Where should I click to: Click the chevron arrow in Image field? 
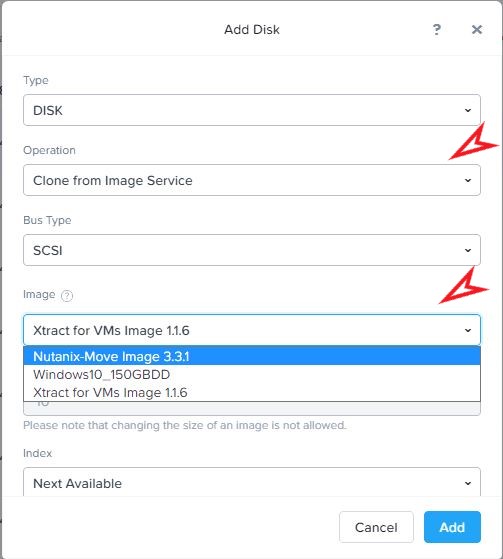pos(468,330)
